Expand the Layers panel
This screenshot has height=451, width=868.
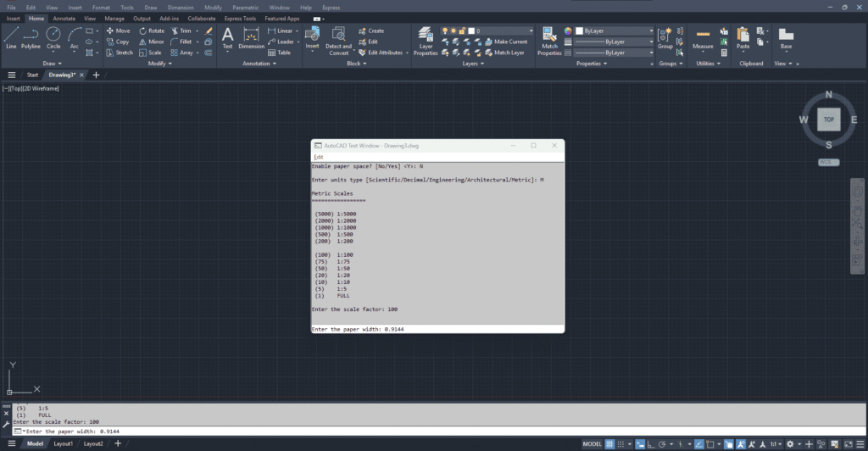coord(473,64)
